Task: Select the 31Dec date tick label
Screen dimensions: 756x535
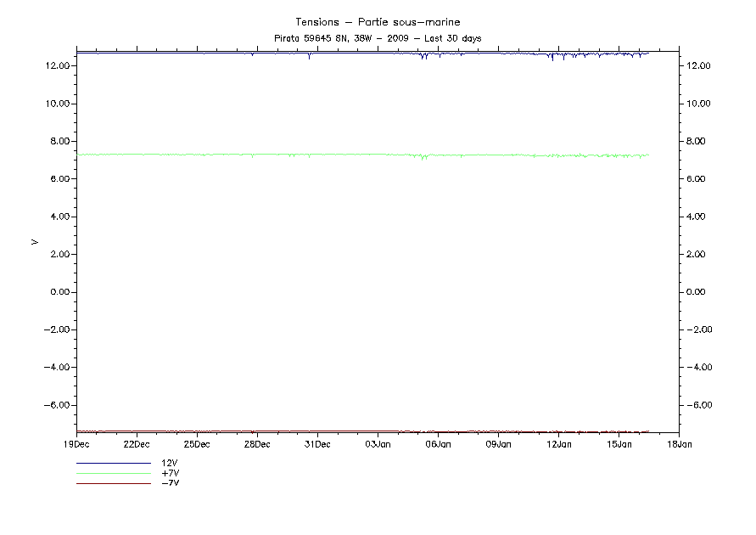Action: 317,444
